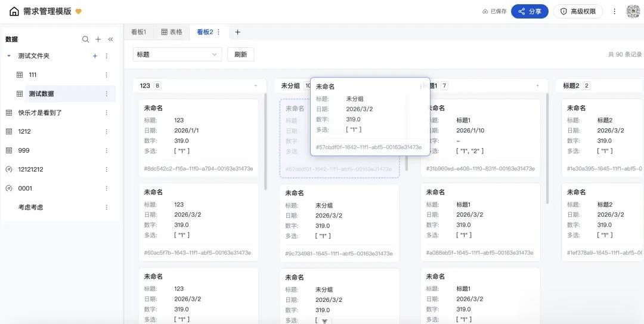Add a new view tab
The image size is (644, 324).
click(x=237, y=32)
